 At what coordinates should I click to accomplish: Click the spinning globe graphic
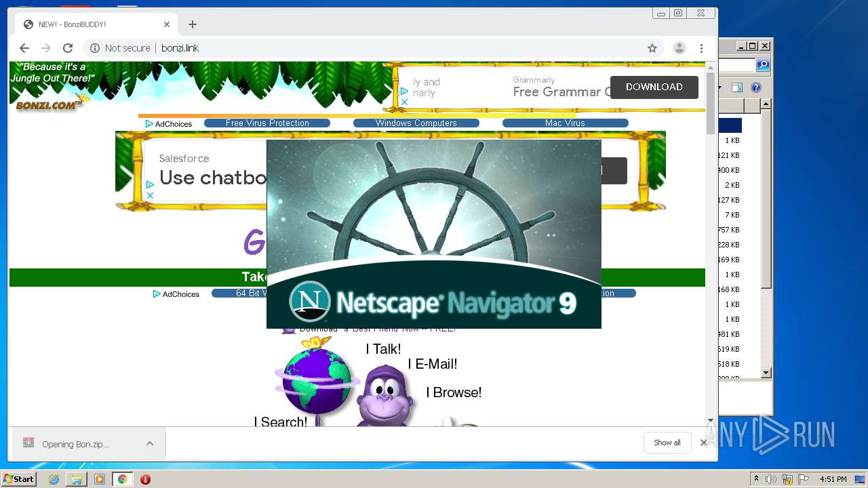317,380
